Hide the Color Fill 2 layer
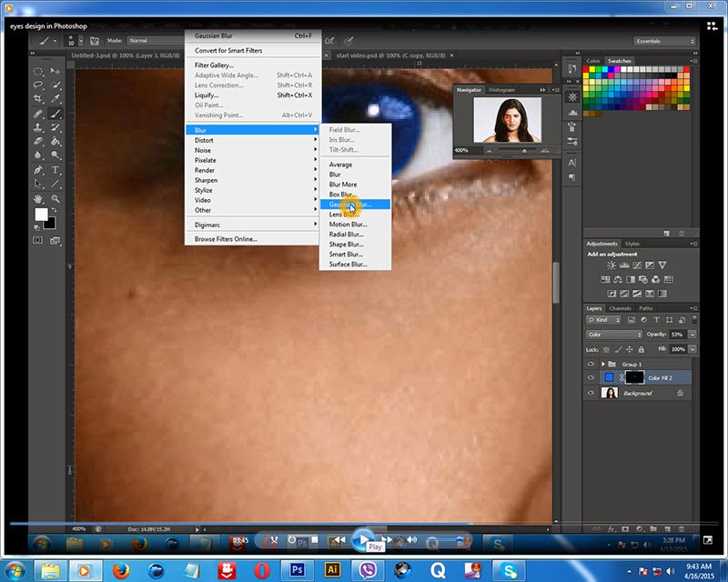 click(x=591, y=377)
